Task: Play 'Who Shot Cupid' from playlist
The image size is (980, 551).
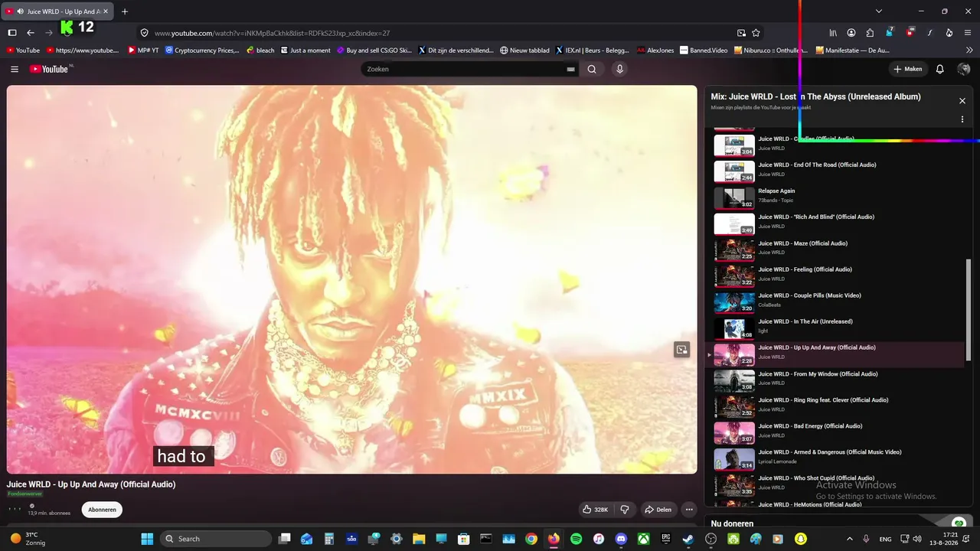Action: (x=835, y=484)
